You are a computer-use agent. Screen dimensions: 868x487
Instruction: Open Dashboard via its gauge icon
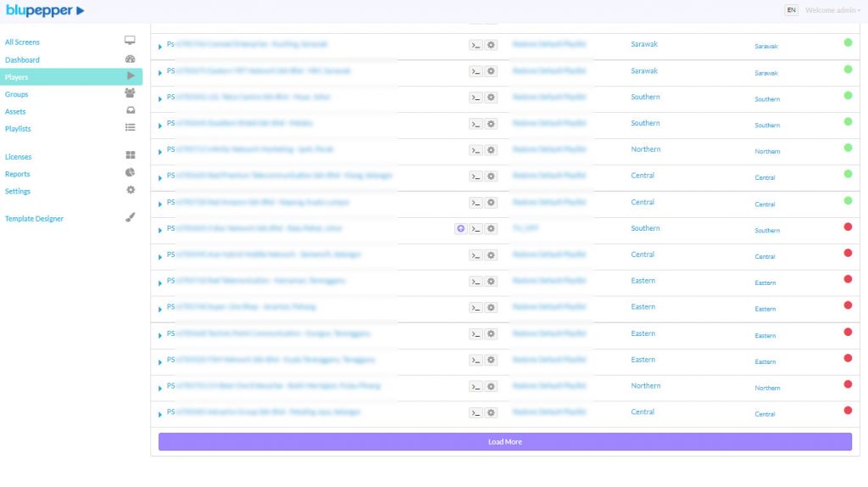click(x=130, y=59)
